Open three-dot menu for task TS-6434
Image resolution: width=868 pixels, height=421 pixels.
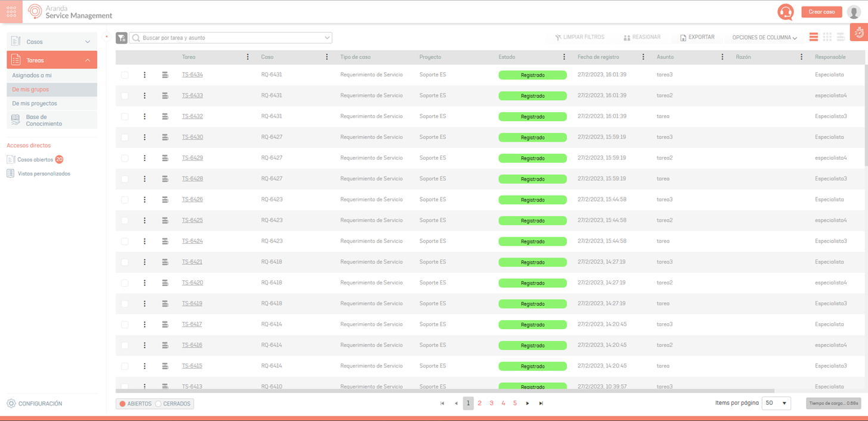144,75
